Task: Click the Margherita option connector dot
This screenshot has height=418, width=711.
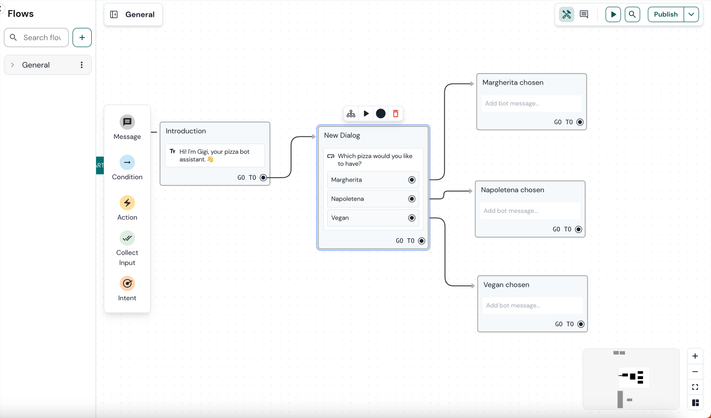Action: pyautogui.click(x=412, y=180)
